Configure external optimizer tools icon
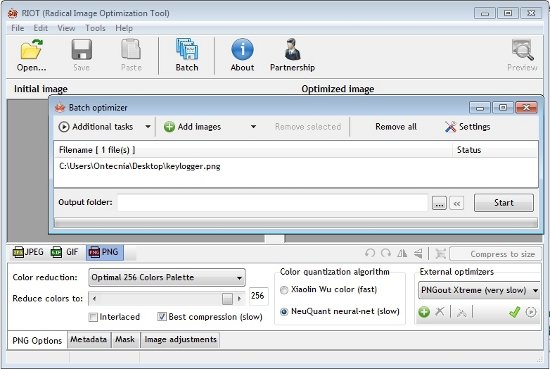The width and height of the screenshot is (550, 369). [462, 312]
